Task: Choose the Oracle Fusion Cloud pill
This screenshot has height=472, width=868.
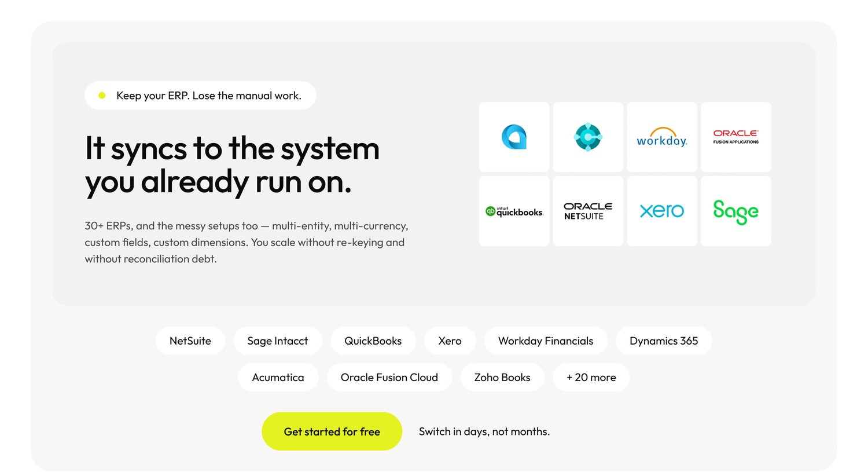Action: pyautogui.click(x=389, y=378)
